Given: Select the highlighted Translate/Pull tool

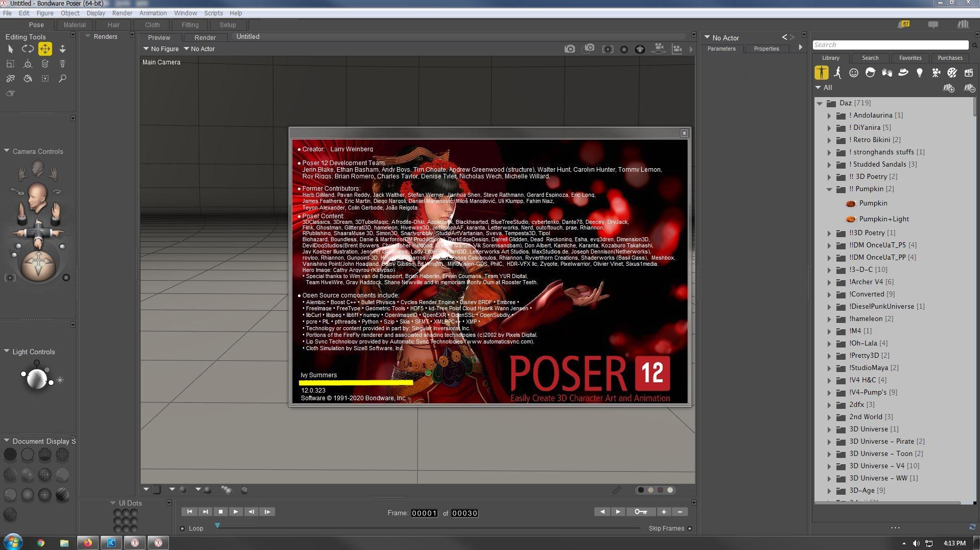Looking at the screenshot, I should point(45,49).
